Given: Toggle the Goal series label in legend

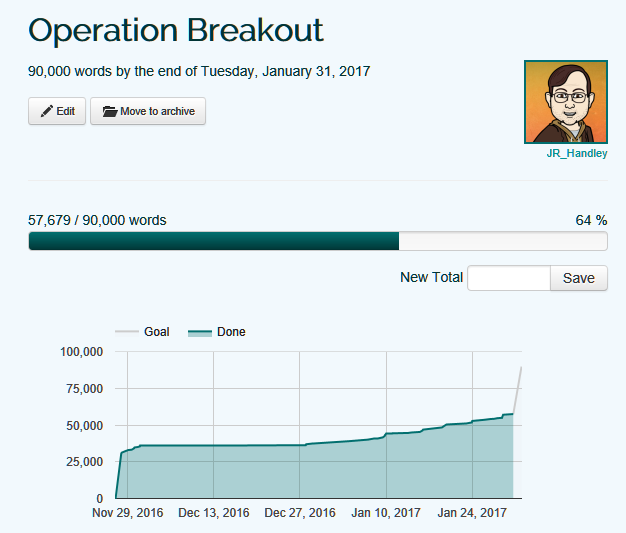Looking at the screenshot, I should (157, 332).
